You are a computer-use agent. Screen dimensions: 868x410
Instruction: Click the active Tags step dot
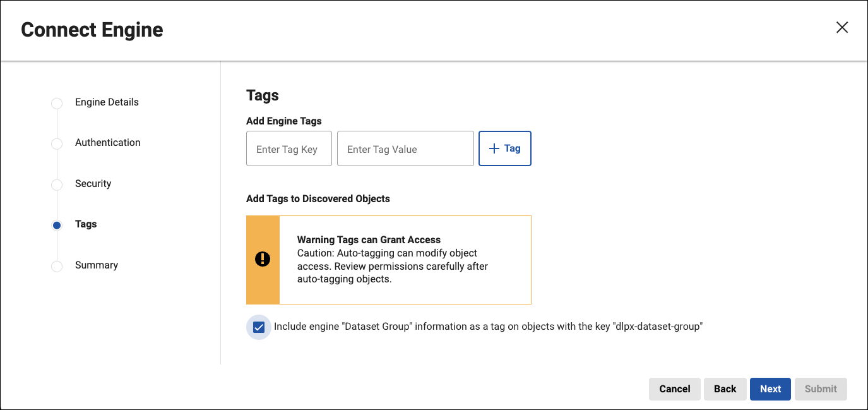point(57,225)
